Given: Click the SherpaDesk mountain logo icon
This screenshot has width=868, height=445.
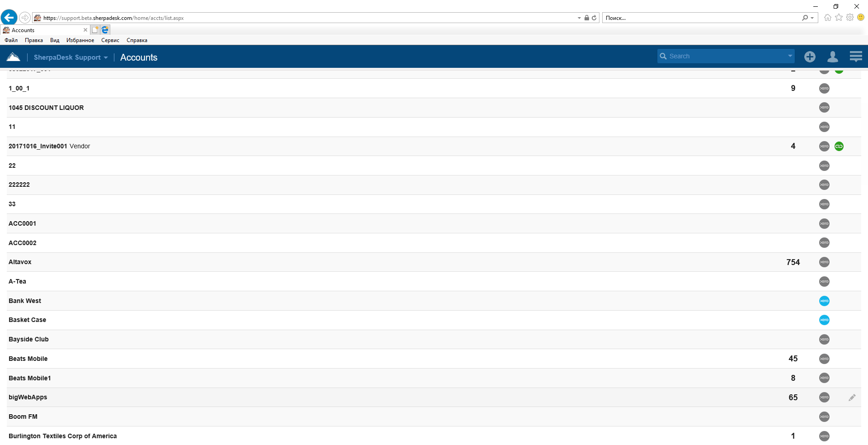Looking at the screenshot, I should click(x=14, y=57).
